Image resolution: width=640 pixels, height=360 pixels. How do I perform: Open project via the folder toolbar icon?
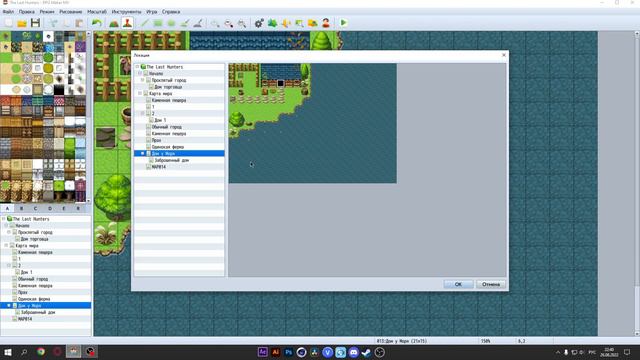point(22,23)
